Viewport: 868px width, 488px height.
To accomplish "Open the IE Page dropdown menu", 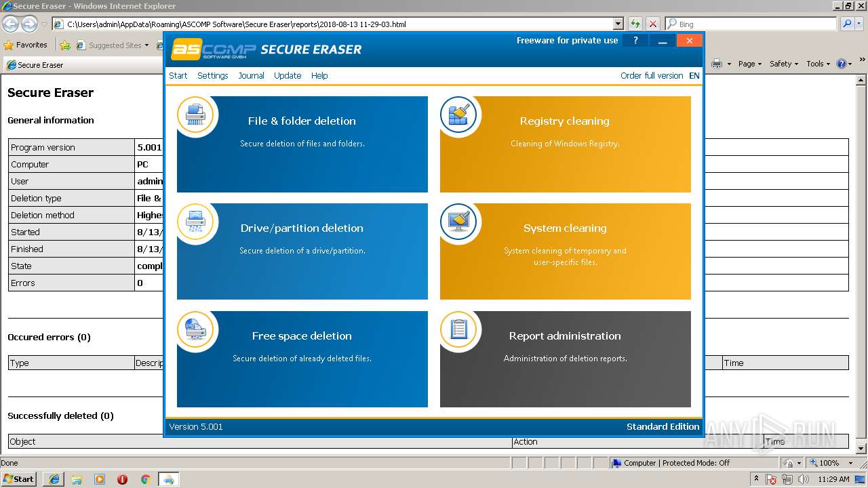I will [x=750, y=64].
